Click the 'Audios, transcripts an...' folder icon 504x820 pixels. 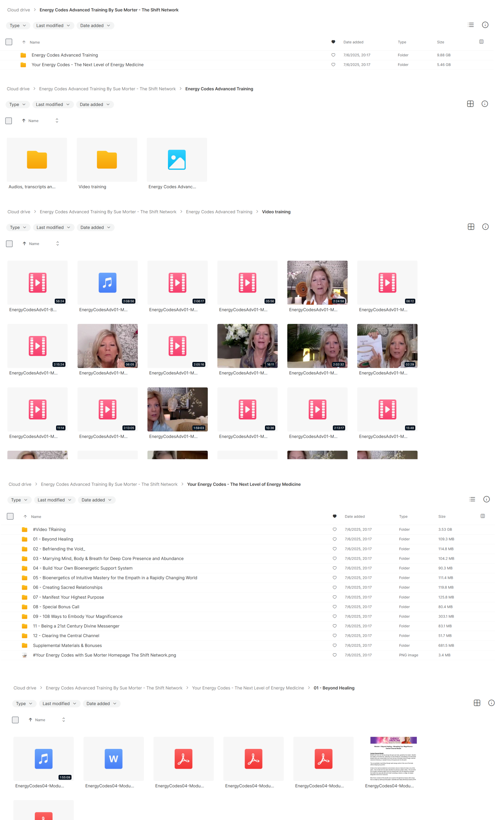click(x=37, y=160)
